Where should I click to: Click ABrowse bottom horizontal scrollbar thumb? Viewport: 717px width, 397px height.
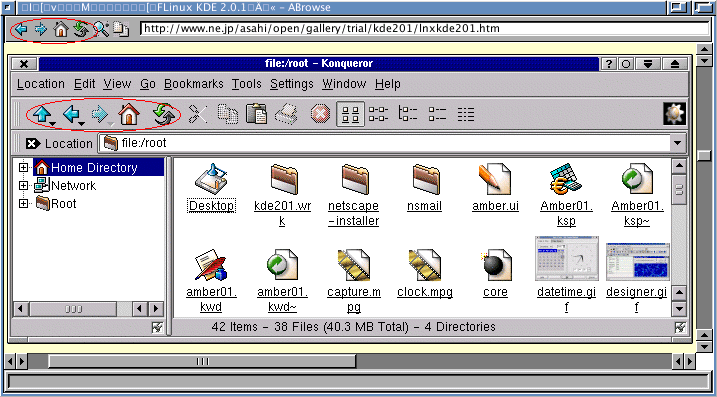point(202,361)
